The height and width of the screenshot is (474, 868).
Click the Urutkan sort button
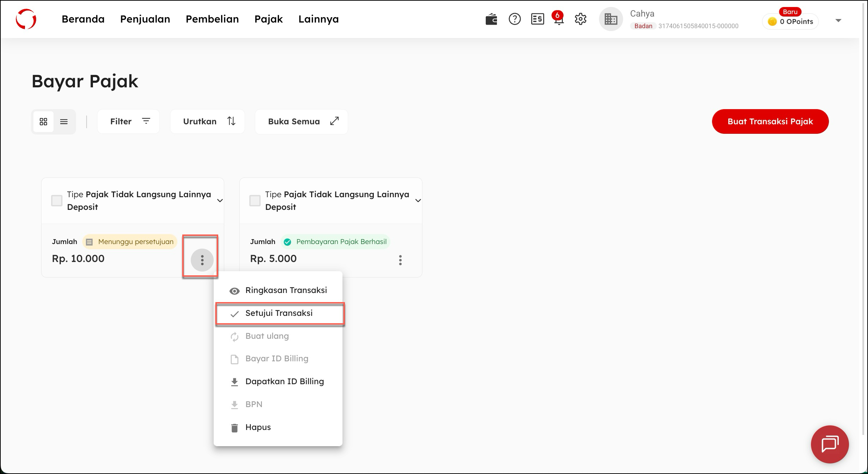pos(207,122)
